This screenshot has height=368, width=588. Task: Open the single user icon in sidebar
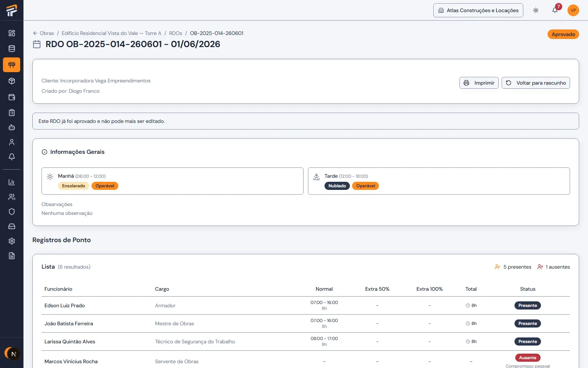pyautogui.click(x=12, y=142)
